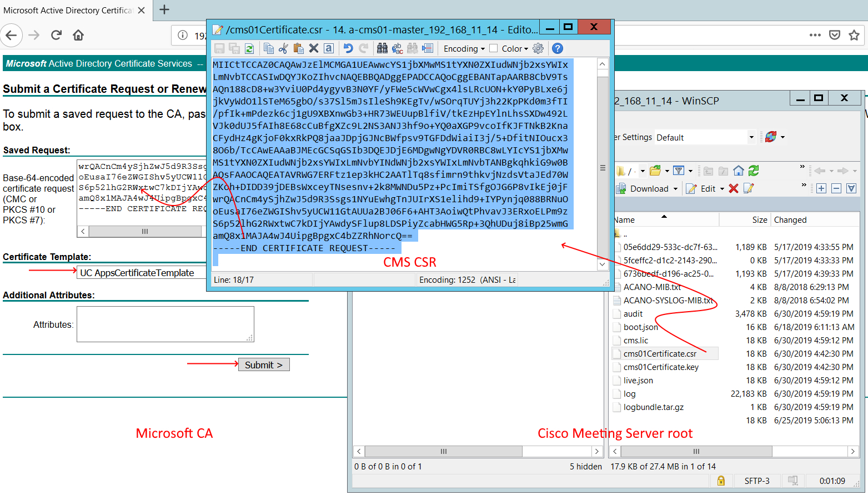Select ACANO-MIB.txt file in WinSCP
This screenshot has height=495, width=868.
pos(652,287)
